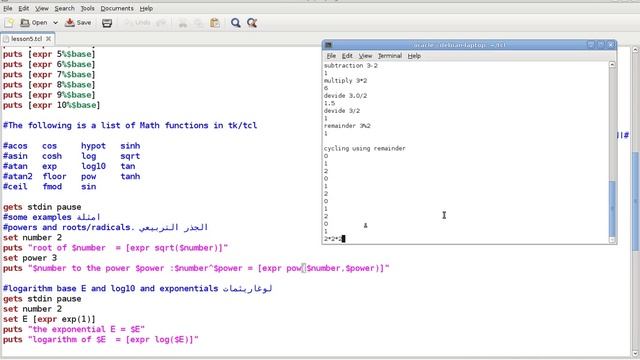Click the 'set power 3' line

[x=30, y=258]
